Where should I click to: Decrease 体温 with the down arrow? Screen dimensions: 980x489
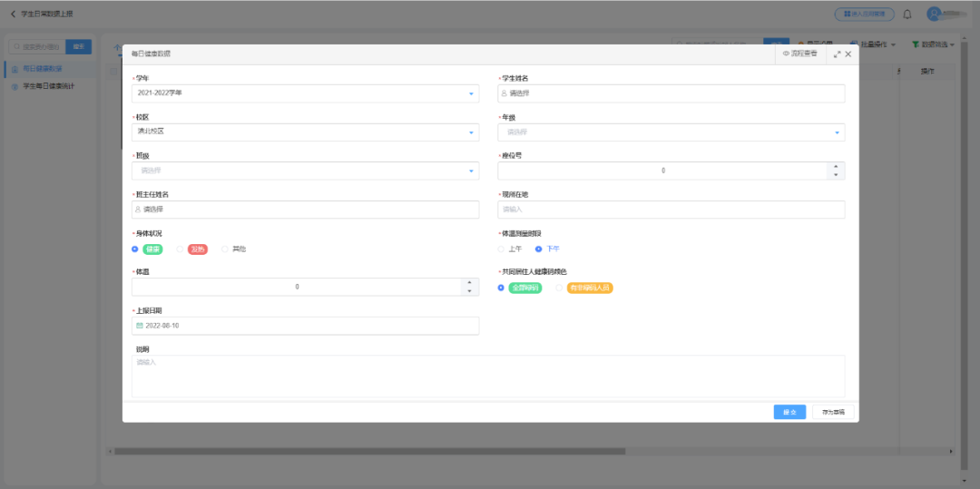coord(469,291)
